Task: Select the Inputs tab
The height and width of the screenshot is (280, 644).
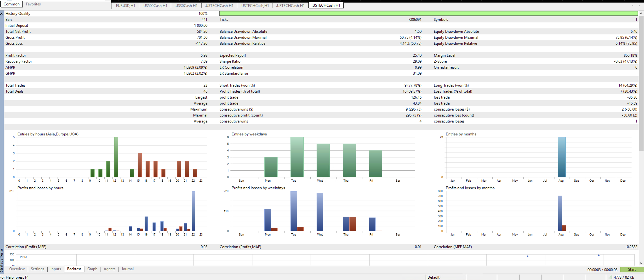Action: point(55,269)
